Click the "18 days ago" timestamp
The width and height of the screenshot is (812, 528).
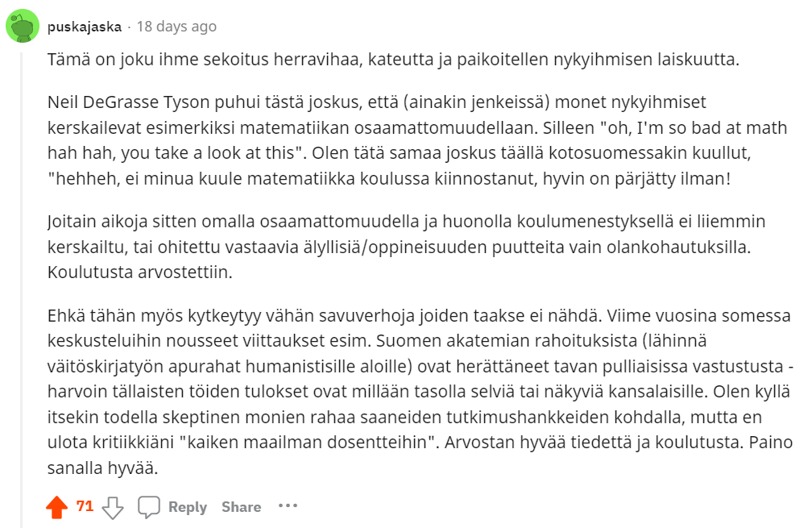click(176, 27)
